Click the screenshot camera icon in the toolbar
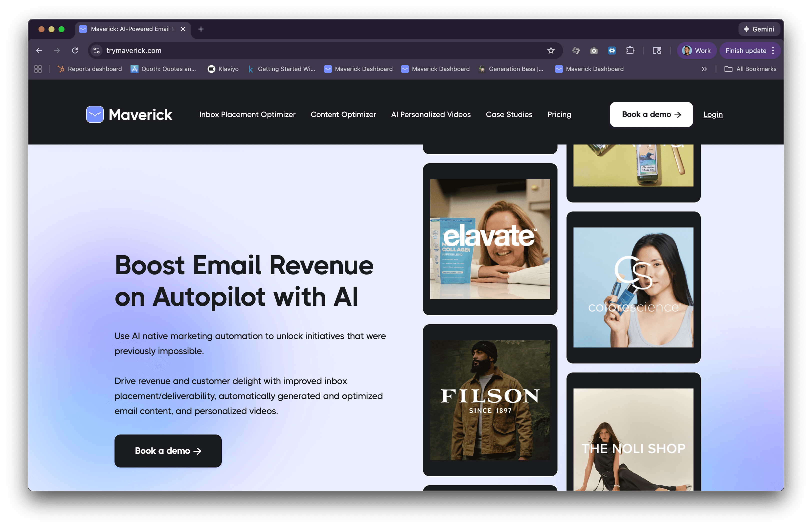812x528 pixels. (594, 50)
